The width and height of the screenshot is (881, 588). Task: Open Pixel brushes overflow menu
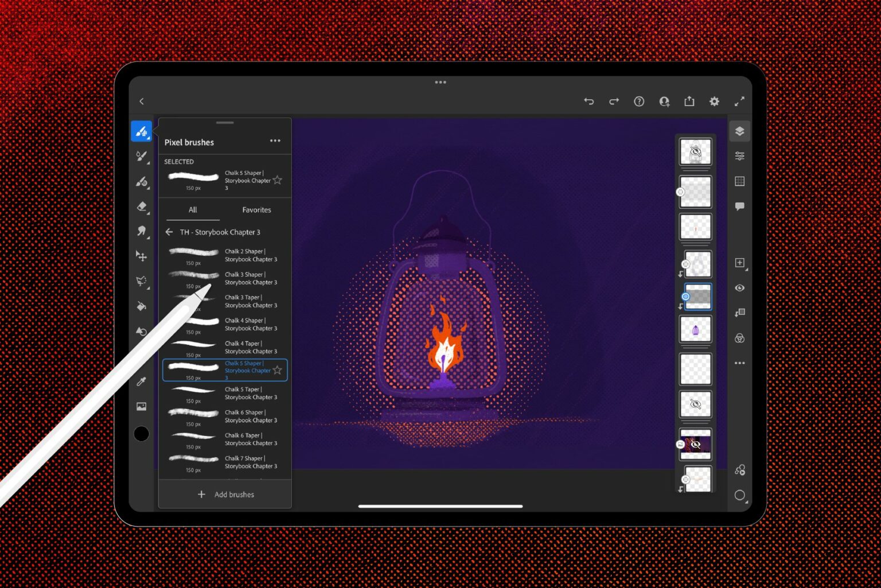coord(275,141)
